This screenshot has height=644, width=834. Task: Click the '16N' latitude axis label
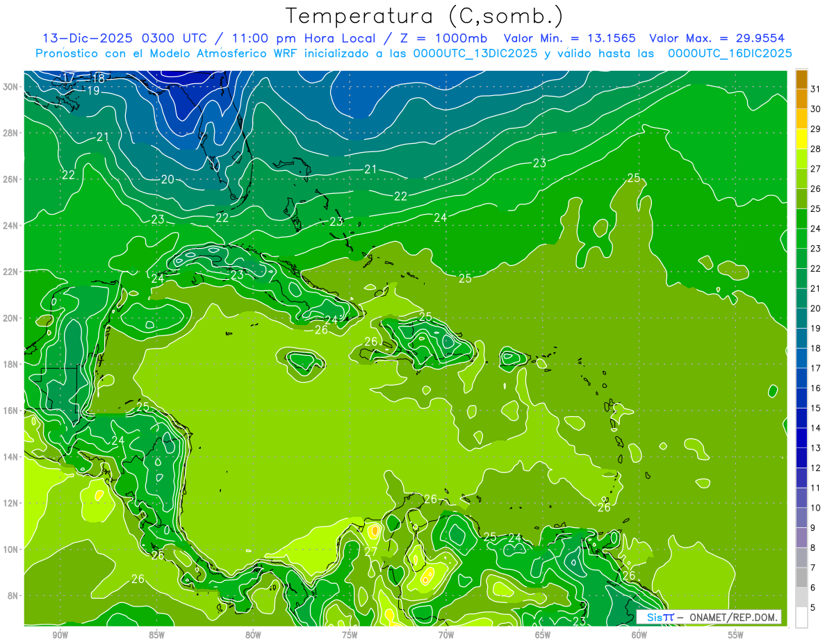(10, 411)
